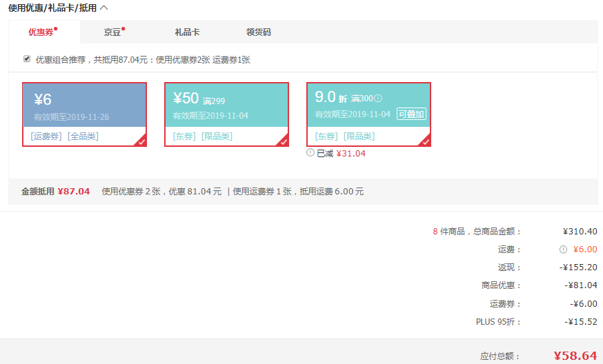603x364 pixels.
Task: Deselect the ¥6 运费券 coupon card
Action: click(x=84, y=114)
